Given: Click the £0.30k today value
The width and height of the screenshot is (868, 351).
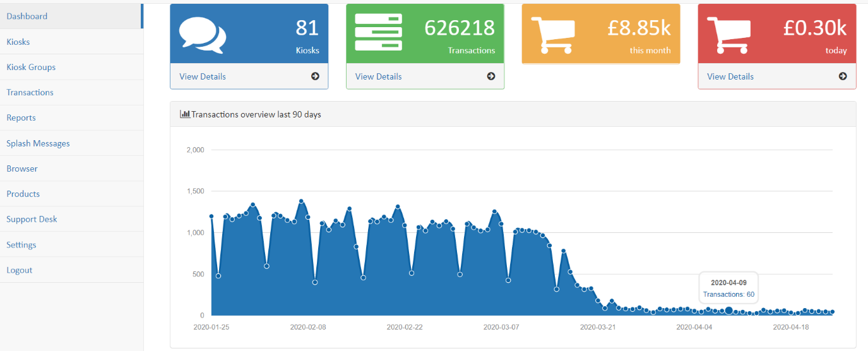Looking at the screenshot, I should [815, 28].
